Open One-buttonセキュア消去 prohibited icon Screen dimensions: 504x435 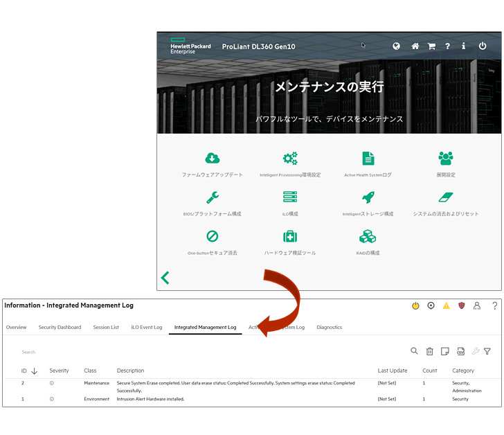coord(212,236)
